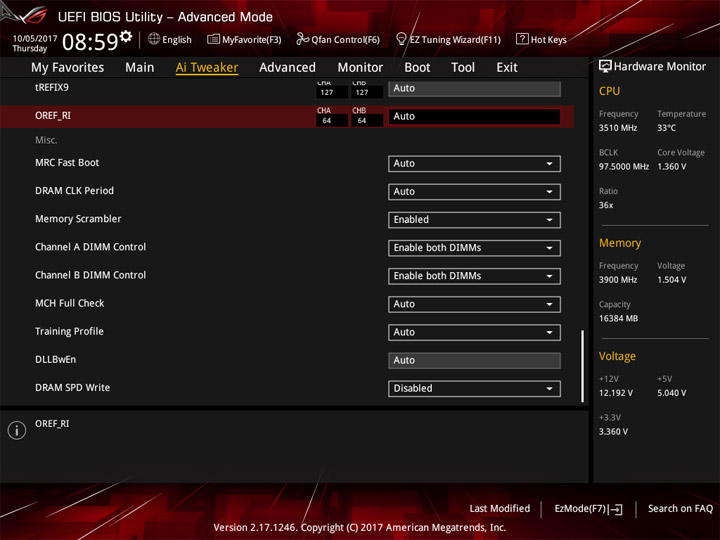Click the EZ Tuning Wizard(F11) label
Image resolution: width=720 pixels, height=540 pixels.
pos(455,39)
